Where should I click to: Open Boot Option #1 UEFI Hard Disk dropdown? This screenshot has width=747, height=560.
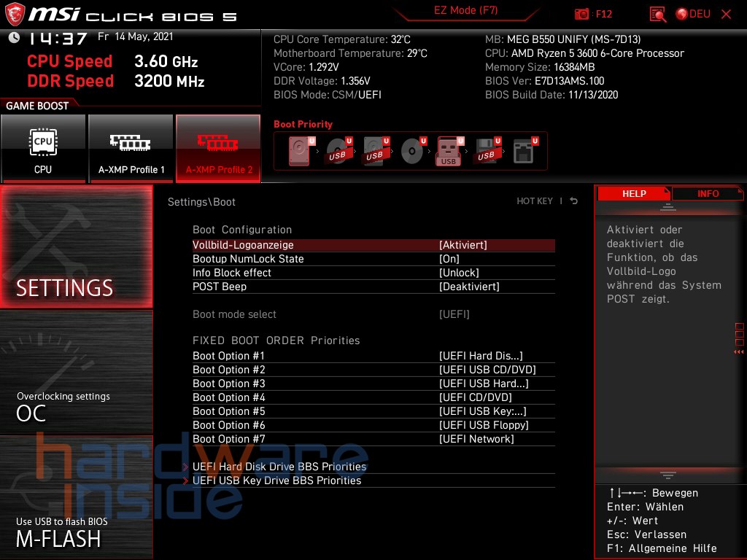tap(373, 356)
